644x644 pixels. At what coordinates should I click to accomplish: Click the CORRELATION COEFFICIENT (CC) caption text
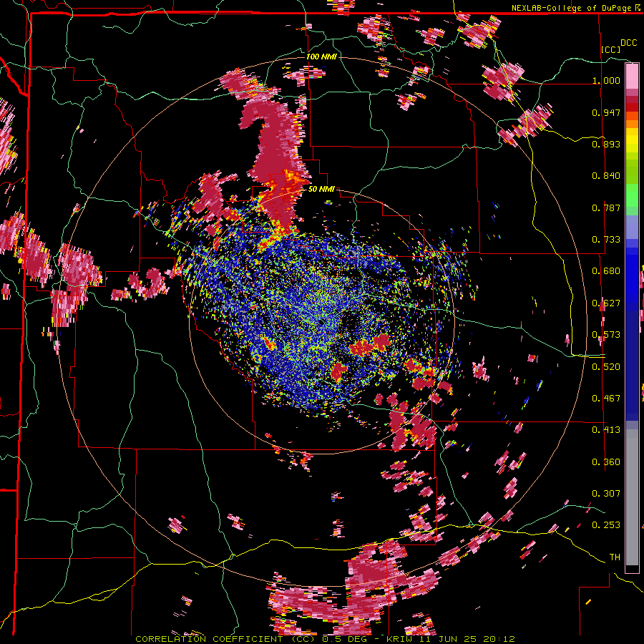tap(225, 639)
